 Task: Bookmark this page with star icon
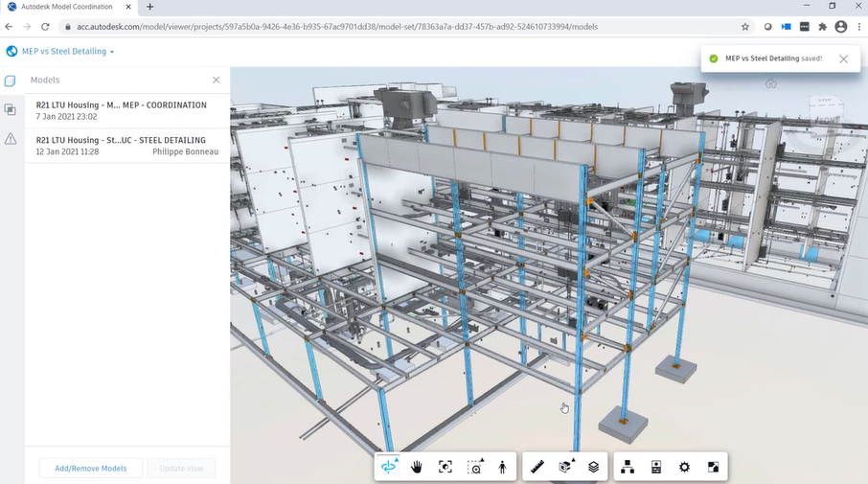(745, 27)
